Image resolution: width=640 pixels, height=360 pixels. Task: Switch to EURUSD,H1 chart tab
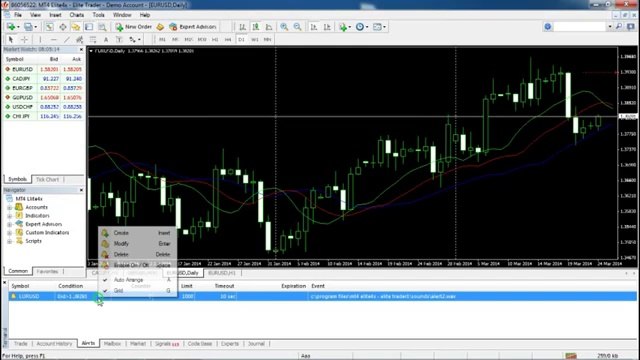click(x=222, y=273)
